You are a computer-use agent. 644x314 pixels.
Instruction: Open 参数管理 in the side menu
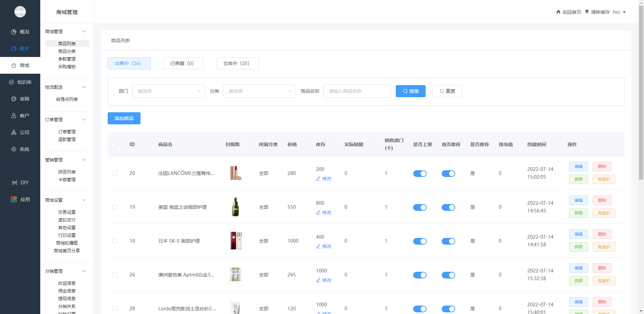point(67,59)
